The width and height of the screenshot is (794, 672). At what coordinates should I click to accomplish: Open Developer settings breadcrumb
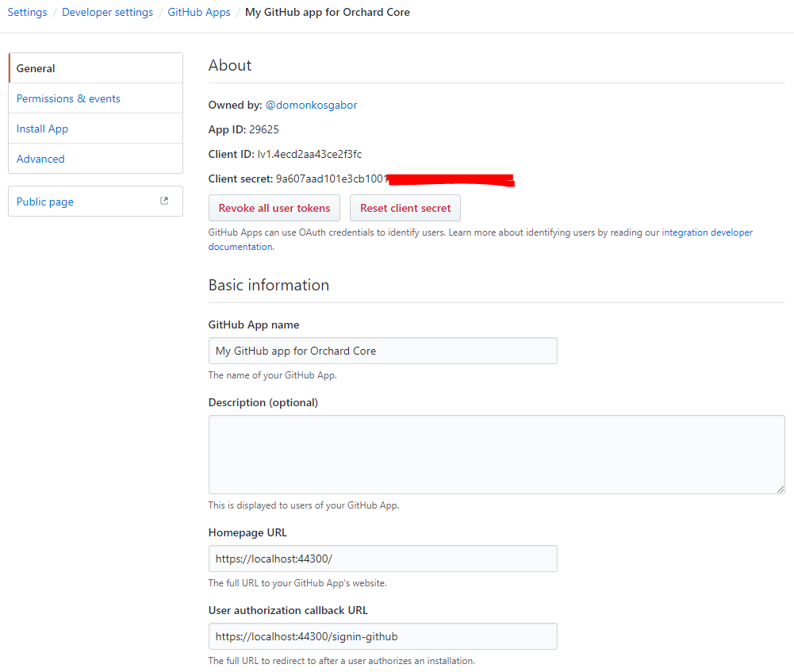tap(107, 12)
